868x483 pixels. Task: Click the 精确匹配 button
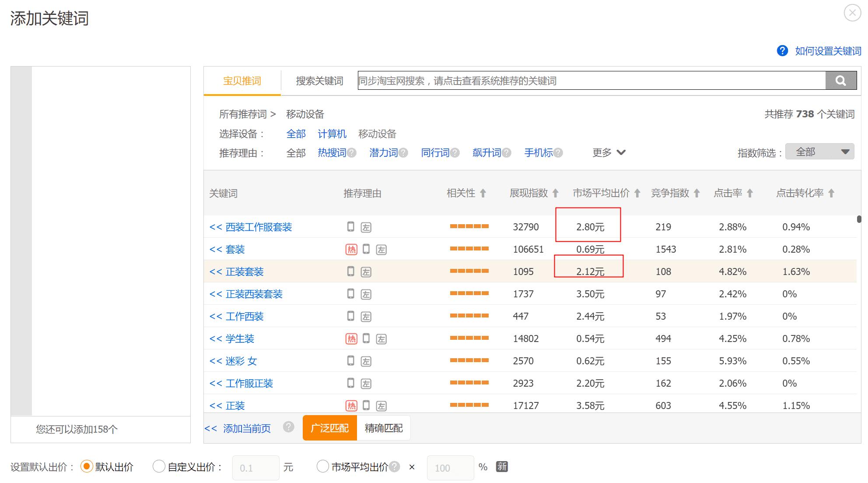click(383, 428)
